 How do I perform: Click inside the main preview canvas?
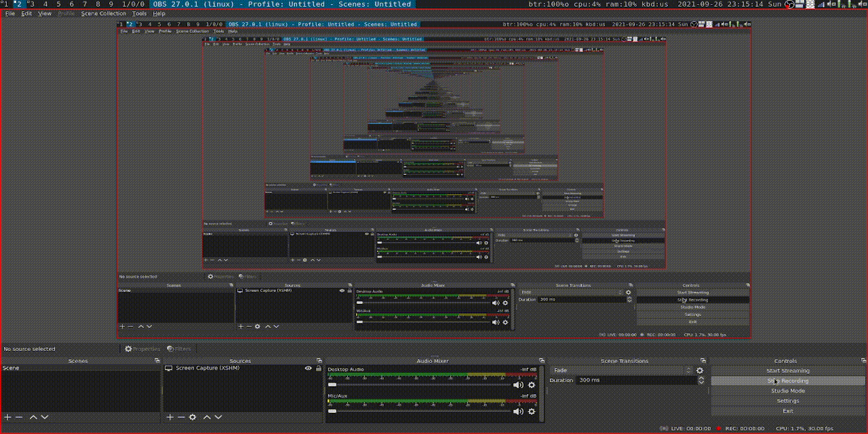point(434,180)
